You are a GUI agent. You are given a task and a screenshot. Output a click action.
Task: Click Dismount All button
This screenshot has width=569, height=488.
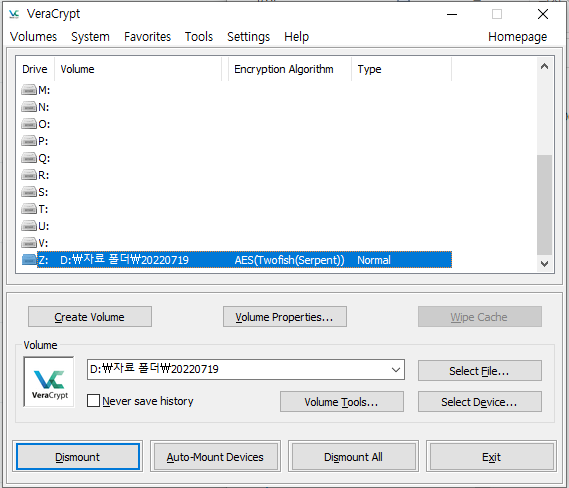(x=353, y=457)
